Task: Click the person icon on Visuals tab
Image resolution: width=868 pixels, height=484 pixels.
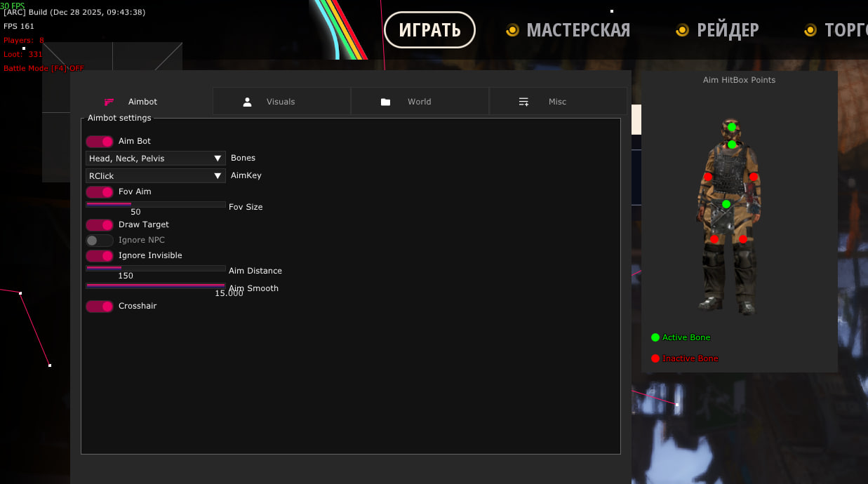Action: 247,102
